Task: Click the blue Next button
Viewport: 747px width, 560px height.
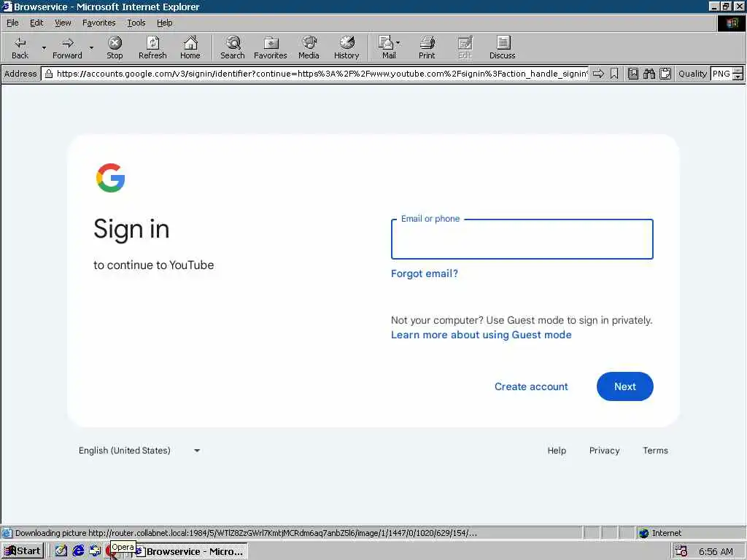Action: pos(624,386)
